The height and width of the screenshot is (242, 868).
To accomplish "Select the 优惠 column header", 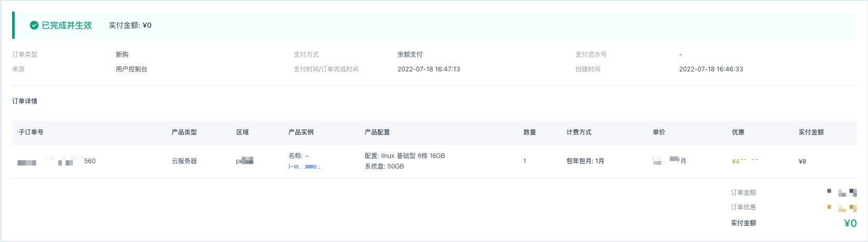I will (x=738, y=132).
